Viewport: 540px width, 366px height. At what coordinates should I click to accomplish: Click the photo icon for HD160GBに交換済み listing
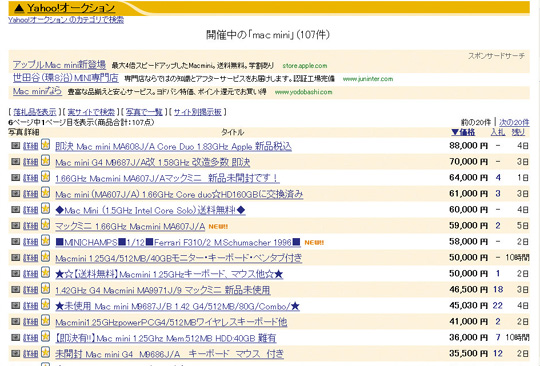[15, 194]
